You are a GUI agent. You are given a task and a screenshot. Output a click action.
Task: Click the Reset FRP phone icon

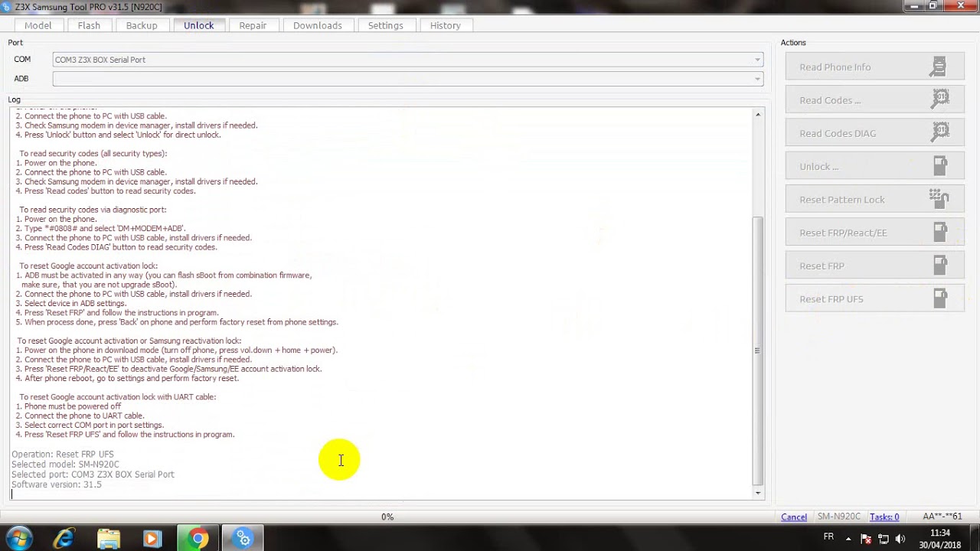pos(940,266)
